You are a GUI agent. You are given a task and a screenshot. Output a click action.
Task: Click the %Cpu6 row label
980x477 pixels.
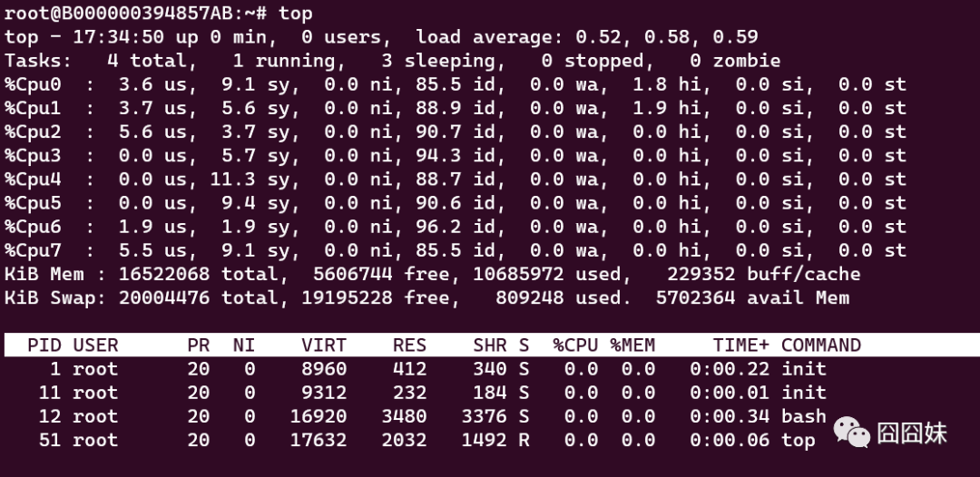(33, 227)
